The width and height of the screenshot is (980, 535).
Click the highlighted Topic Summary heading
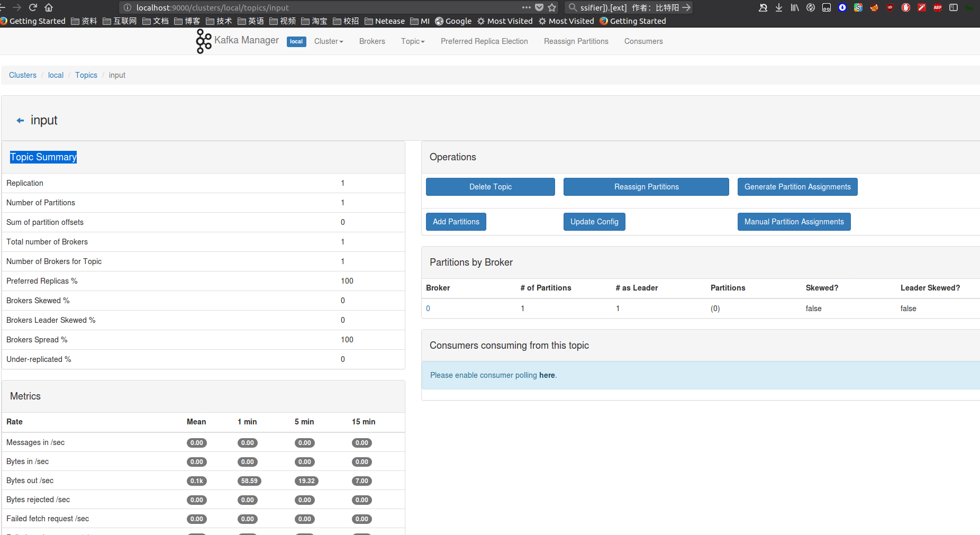43,157
